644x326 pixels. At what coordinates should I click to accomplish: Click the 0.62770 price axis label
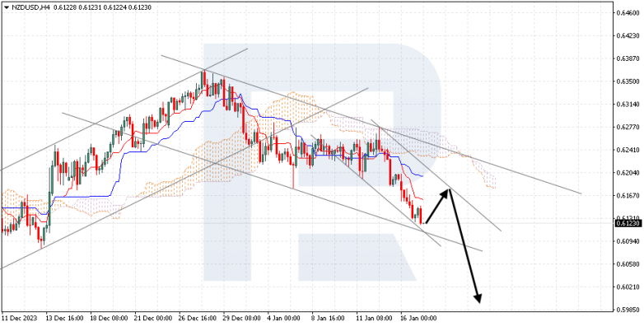coord(628,127)
